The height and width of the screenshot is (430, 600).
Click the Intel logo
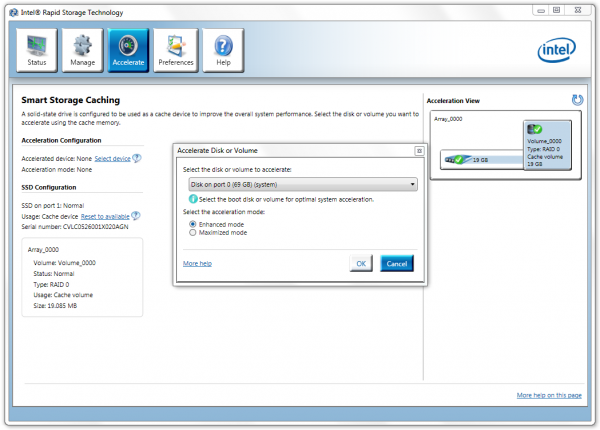(556, 50)
